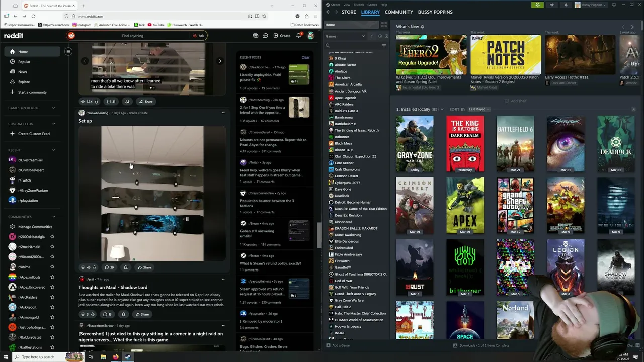Open Steam library filter options icon
Screen dimensions: 644x362
[384, 46]
